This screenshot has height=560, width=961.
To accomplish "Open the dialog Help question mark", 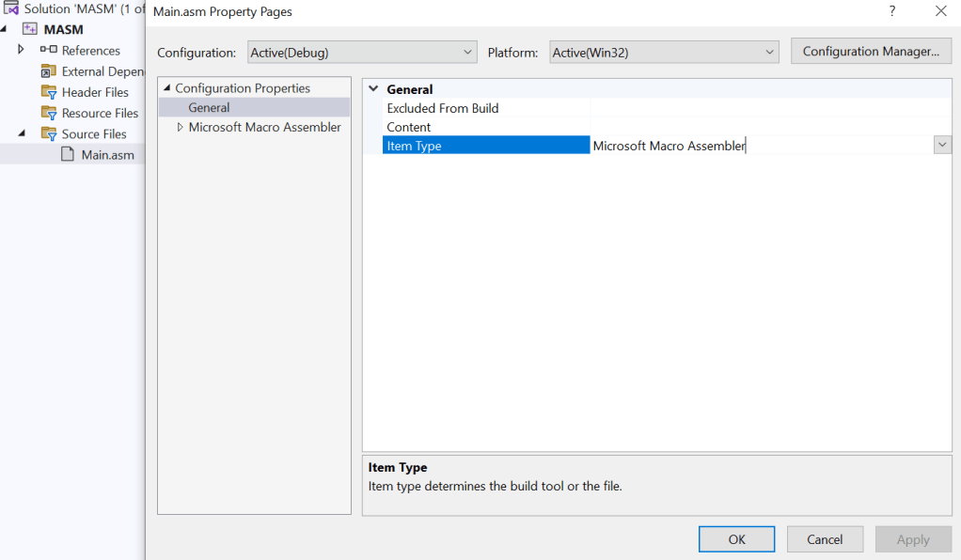I will (891, 11).
